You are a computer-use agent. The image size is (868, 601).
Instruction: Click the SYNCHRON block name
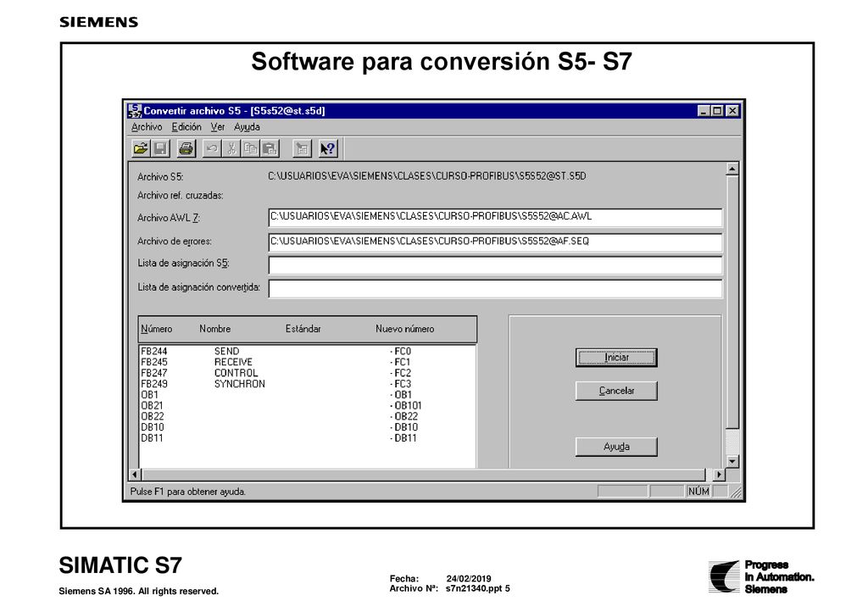click(x=240, y=384)
